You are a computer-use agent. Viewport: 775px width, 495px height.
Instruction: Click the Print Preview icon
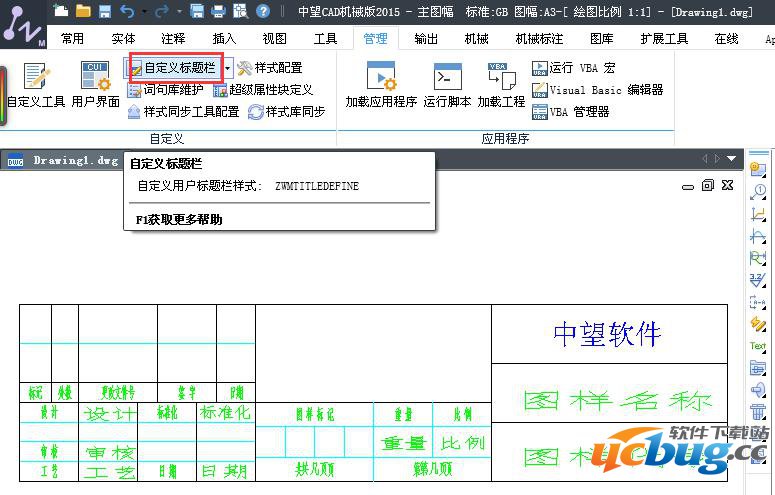(241, 11)
